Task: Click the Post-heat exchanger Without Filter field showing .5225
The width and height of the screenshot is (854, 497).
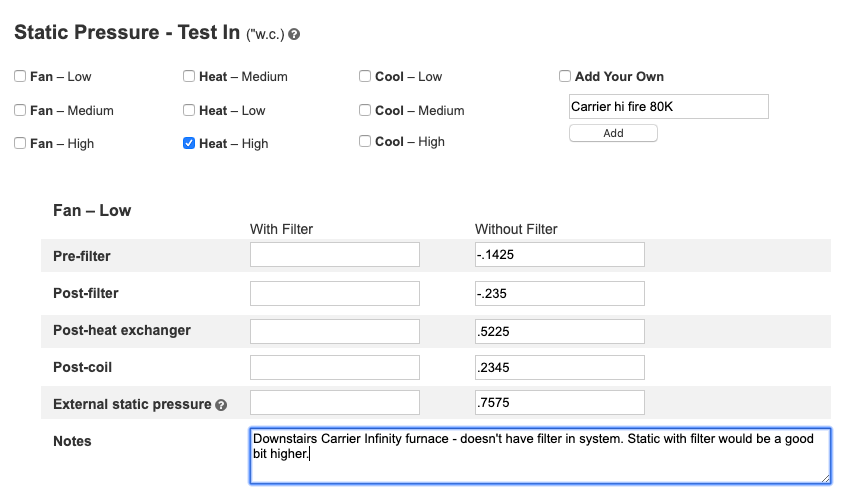Action: click(x=559, y=332)
